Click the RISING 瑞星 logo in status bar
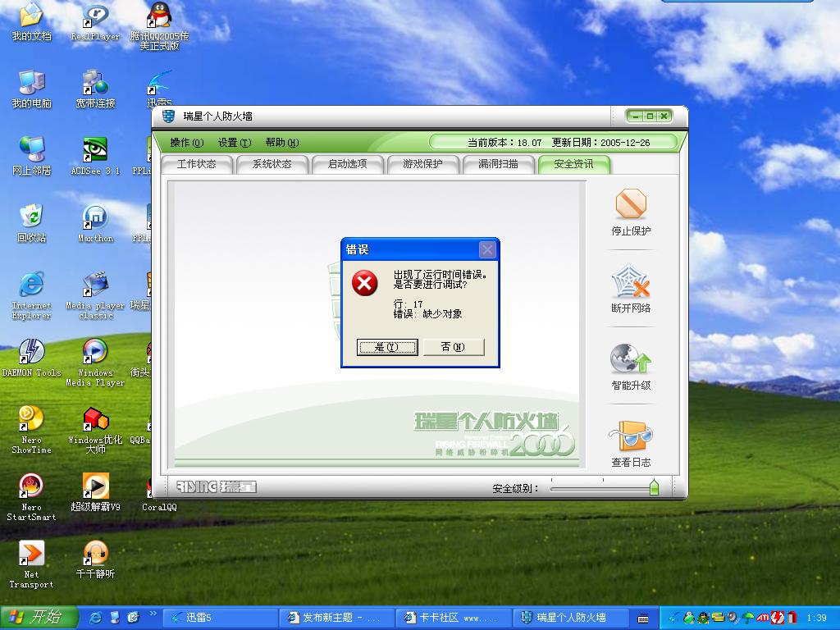 [216, 487]
